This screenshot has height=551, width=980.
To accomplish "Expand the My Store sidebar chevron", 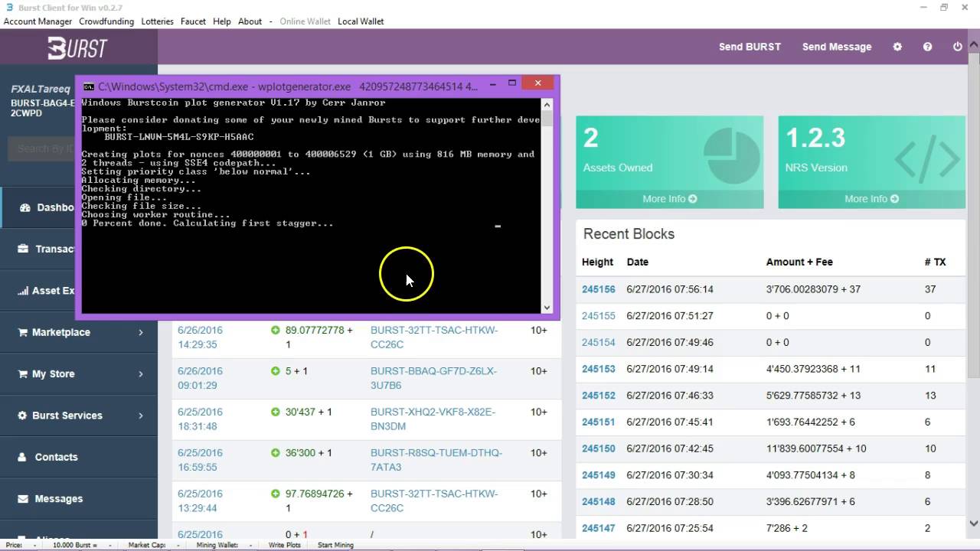I will tap(141, 373).
